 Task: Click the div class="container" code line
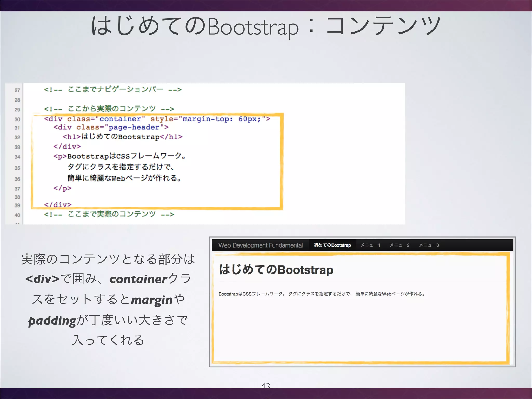point(157,119)
